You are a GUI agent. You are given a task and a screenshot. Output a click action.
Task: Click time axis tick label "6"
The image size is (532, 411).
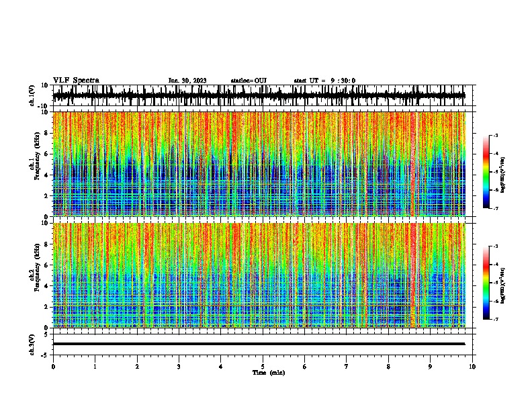(x=305, y=367)
